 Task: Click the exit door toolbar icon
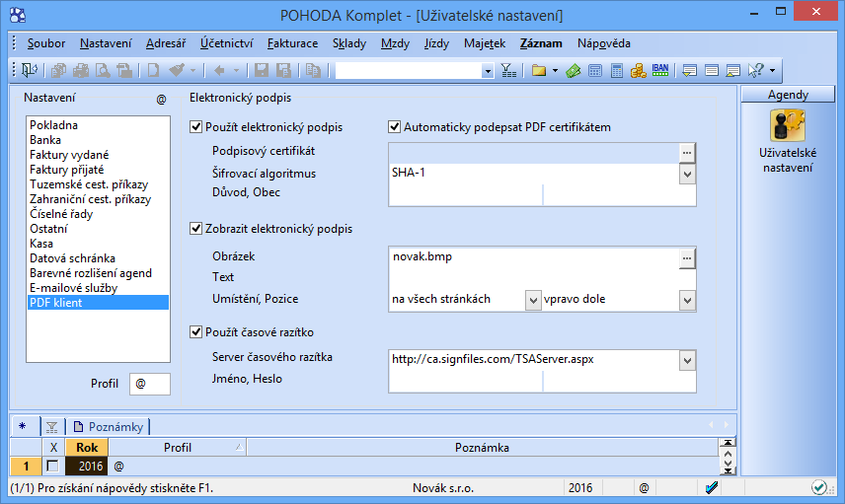coord(29,70)
